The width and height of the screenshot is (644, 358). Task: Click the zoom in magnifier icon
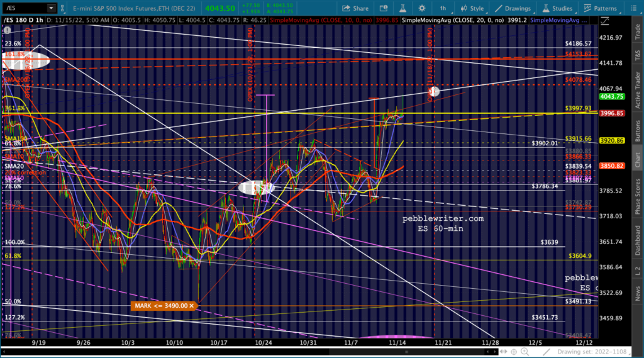pyautogui.click(x=525, y=352)
